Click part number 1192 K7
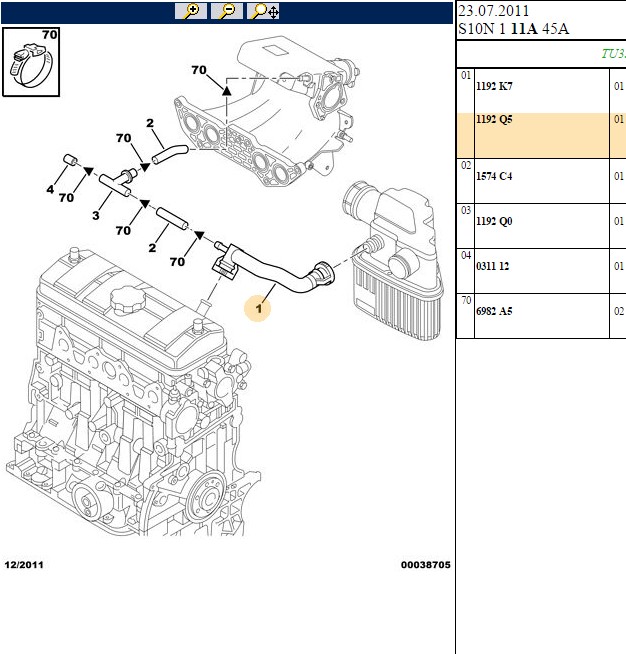Screen dimensions: 626x654 [494, 86]
